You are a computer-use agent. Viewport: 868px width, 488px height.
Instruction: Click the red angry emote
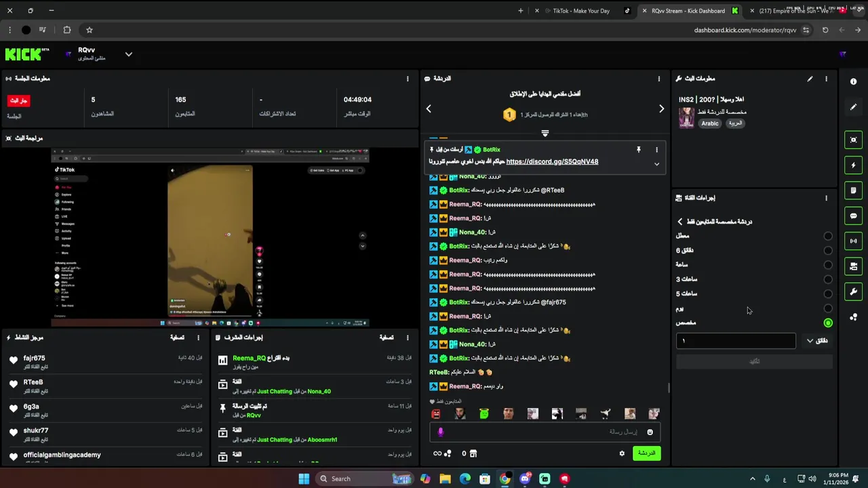tap(436, 414)
